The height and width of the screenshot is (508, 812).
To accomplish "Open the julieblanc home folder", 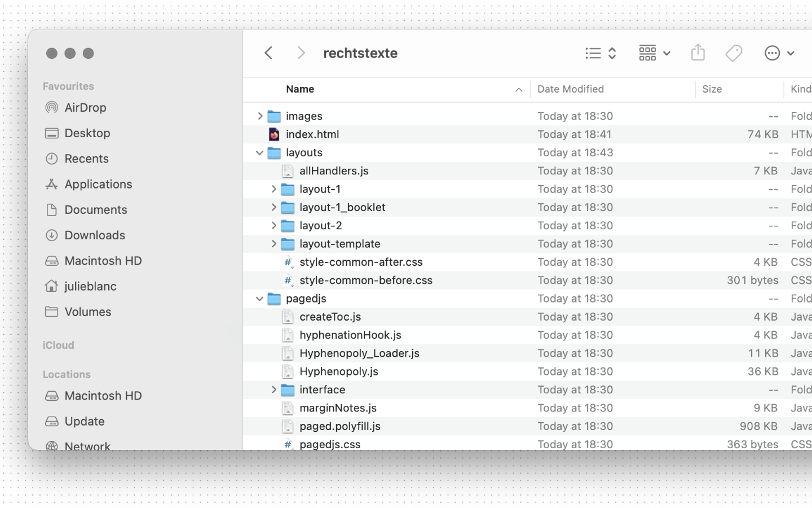I will tap(90, 286).
